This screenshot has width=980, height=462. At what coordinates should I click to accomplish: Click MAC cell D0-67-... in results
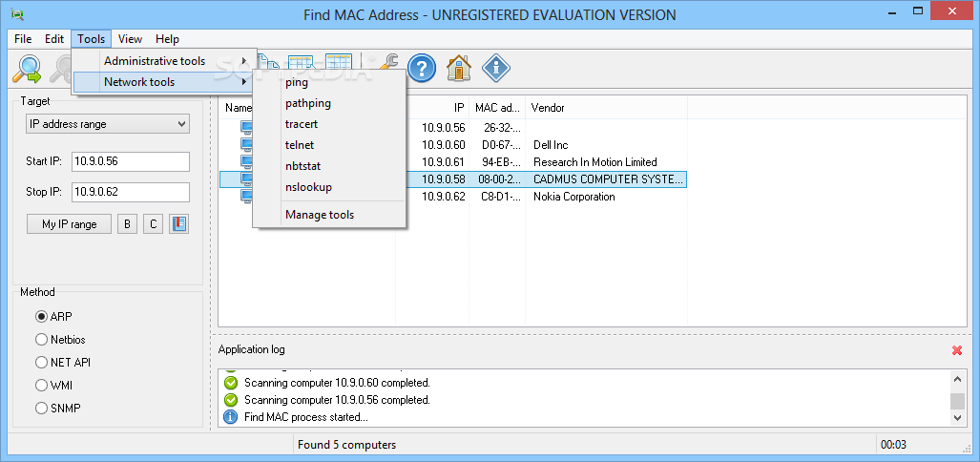(499, 145)
